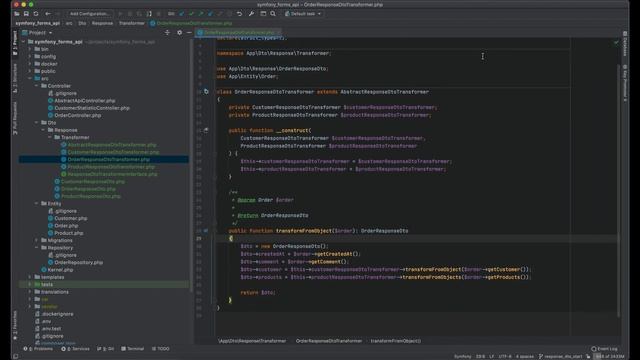This screenshot has height=360, width=640.
Task: Click the Git update project blue arrow
Action: pos(182,14)
